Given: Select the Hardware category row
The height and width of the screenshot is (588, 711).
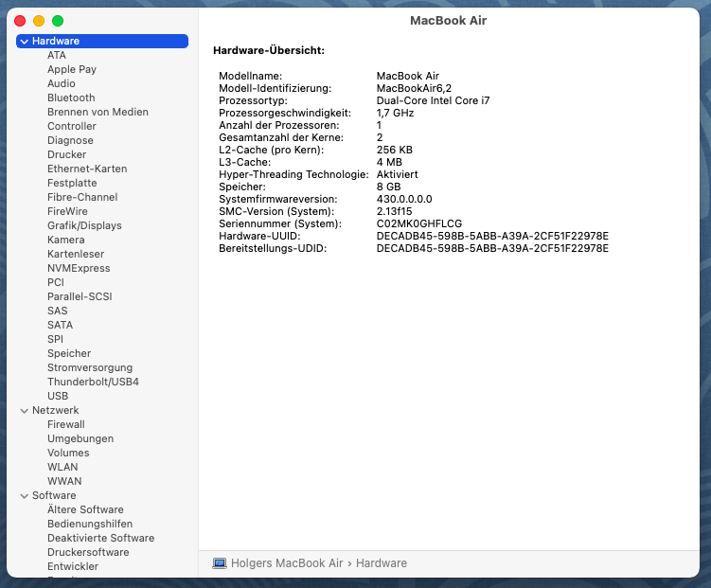Looking at the screenshot, I should [102, 42].
